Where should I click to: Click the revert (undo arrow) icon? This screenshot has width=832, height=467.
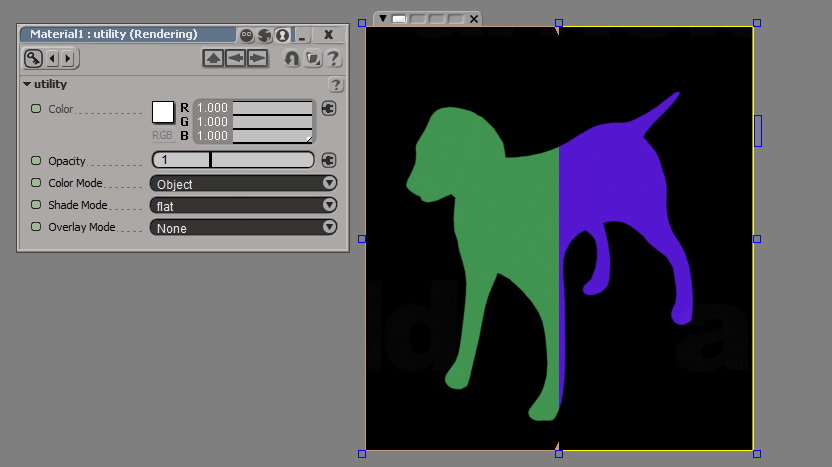(x=291, y=58)
